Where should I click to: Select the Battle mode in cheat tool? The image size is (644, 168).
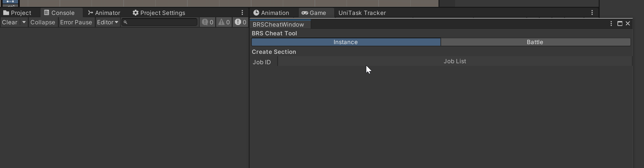coord(535,42)
